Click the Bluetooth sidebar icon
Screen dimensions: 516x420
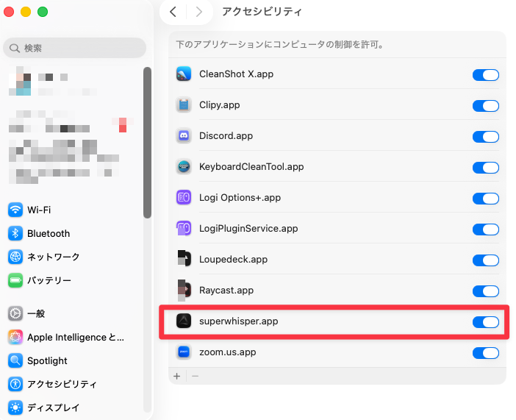coord(15,233)
